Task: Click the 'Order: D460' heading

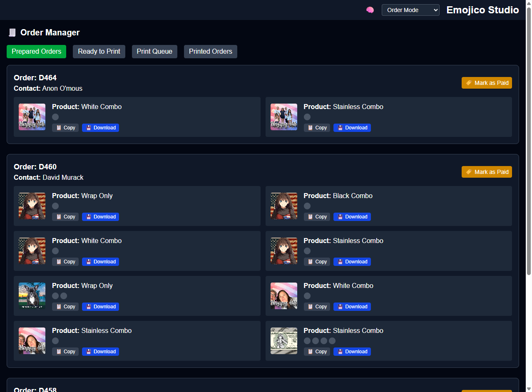Action: coord(35,167)
